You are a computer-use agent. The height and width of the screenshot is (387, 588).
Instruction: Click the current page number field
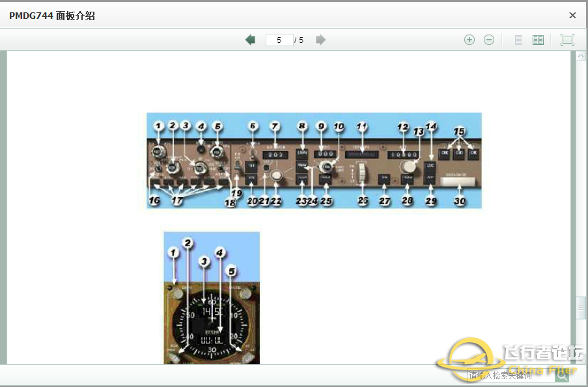pyautogui.click(x=279, y=40)
